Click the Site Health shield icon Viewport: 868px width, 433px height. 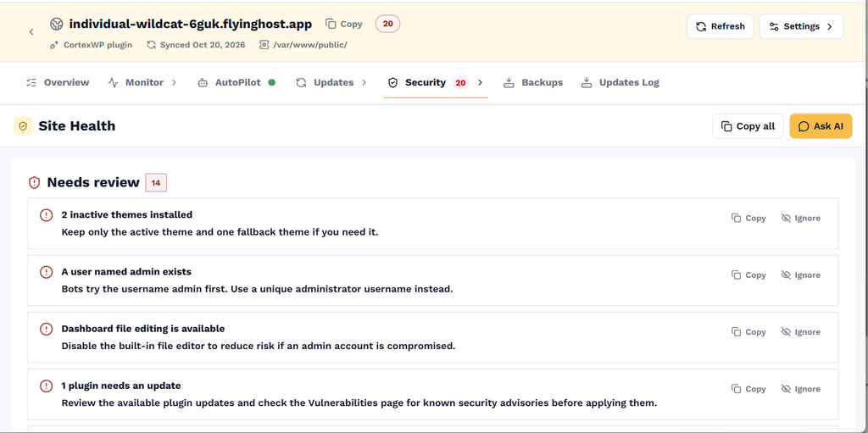click(23, 126)
